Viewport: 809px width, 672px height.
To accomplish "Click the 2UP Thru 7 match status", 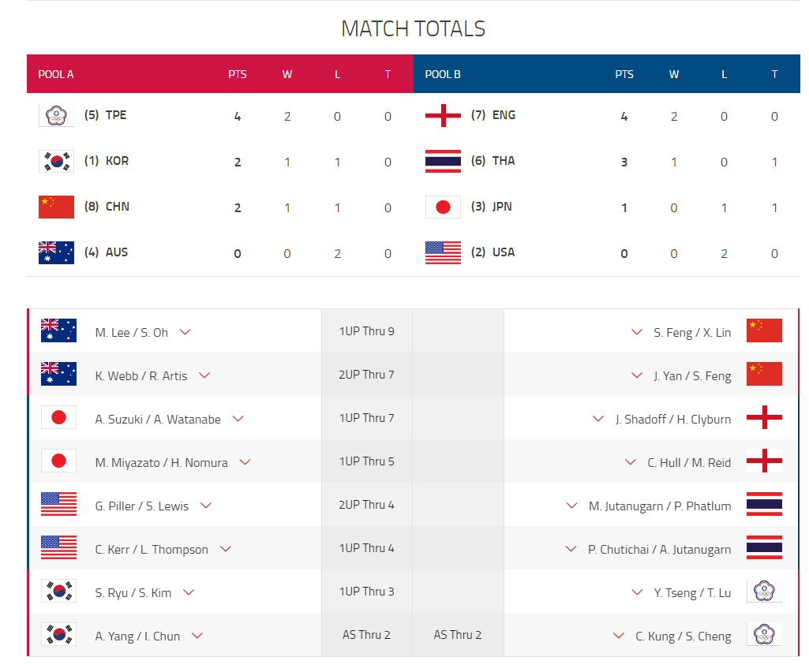I will tap(366, 375).
